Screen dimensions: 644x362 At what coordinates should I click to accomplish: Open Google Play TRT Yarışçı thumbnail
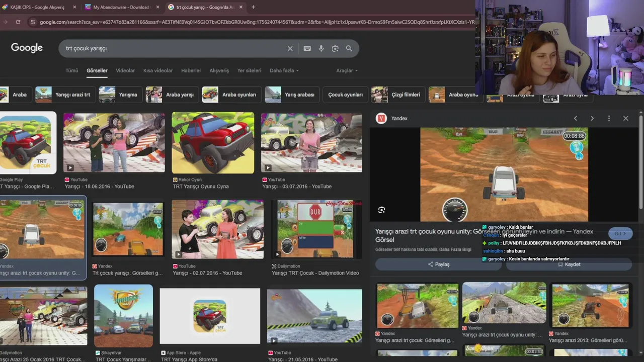pyautogui.click(x=28, y=142)
